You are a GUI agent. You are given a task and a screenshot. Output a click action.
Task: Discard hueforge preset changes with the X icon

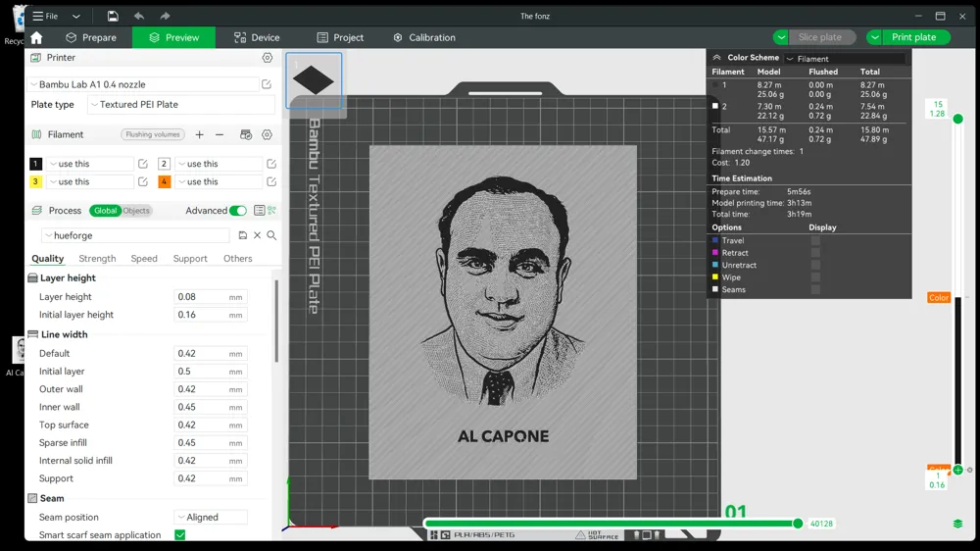coord(257,235)
